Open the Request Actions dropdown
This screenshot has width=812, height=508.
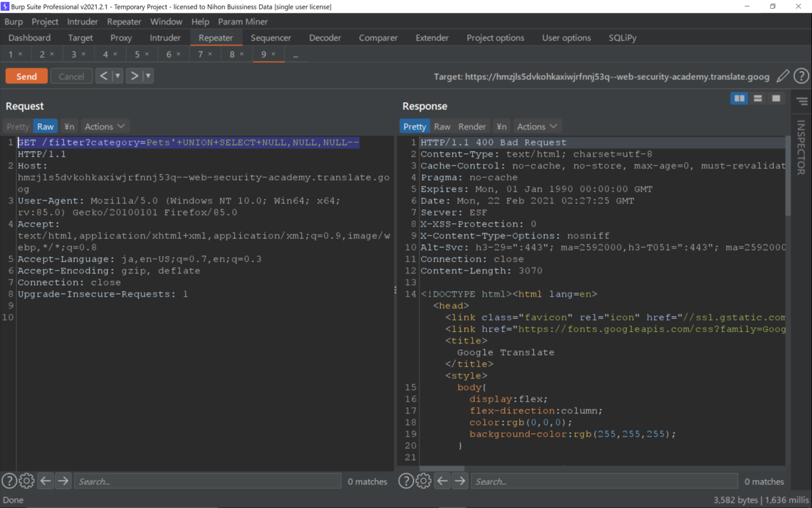tap(105, 126)
